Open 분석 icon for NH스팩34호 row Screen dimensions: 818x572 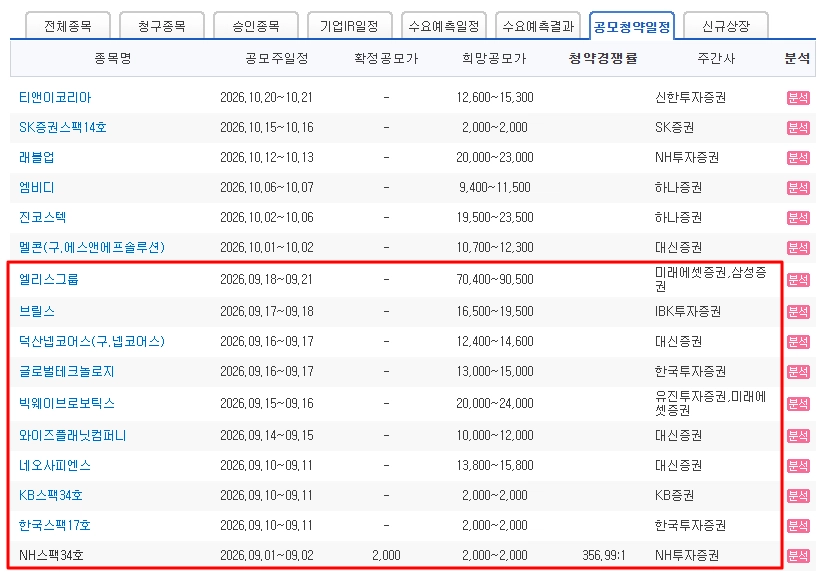pos(798,555)
